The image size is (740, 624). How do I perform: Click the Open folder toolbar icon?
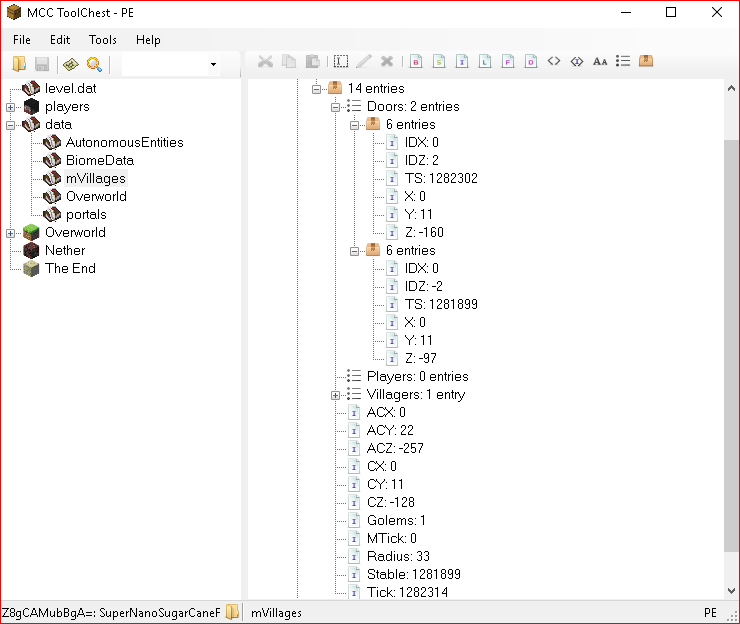click(19, 64)
